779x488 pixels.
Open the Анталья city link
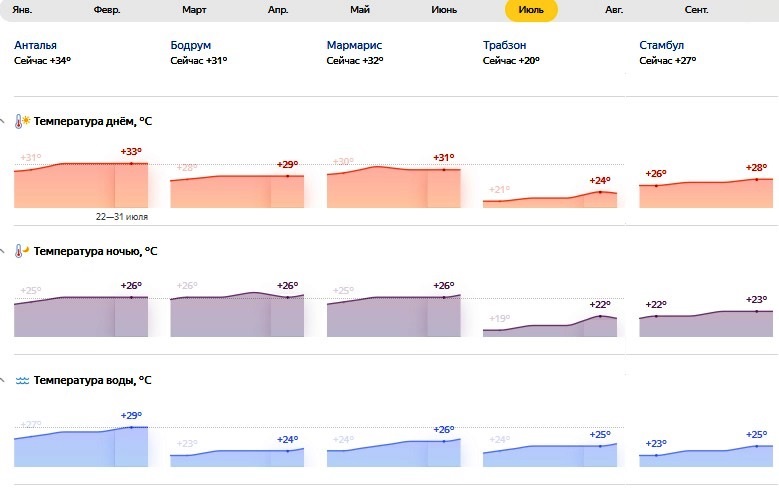pyautogui.click(x=36, y=46)
